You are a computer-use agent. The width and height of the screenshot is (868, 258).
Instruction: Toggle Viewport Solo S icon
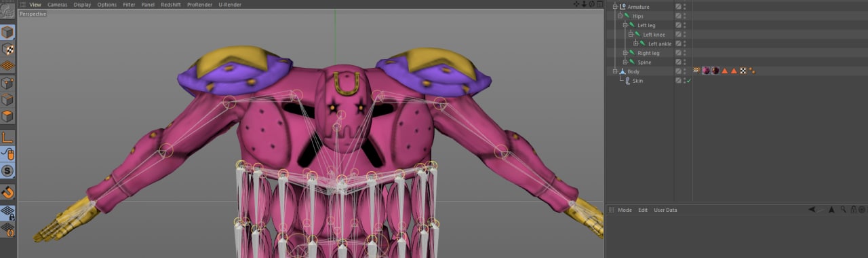click(x=7, y=171)
